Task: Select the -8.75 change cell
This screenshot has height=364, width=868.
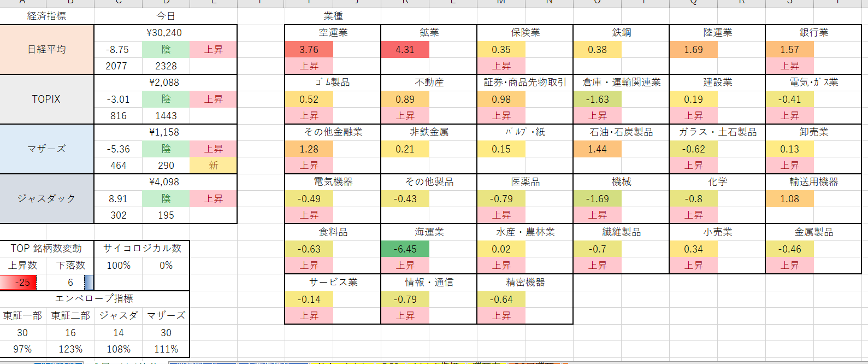Action: pyautogui.click(x=118, y=50)
